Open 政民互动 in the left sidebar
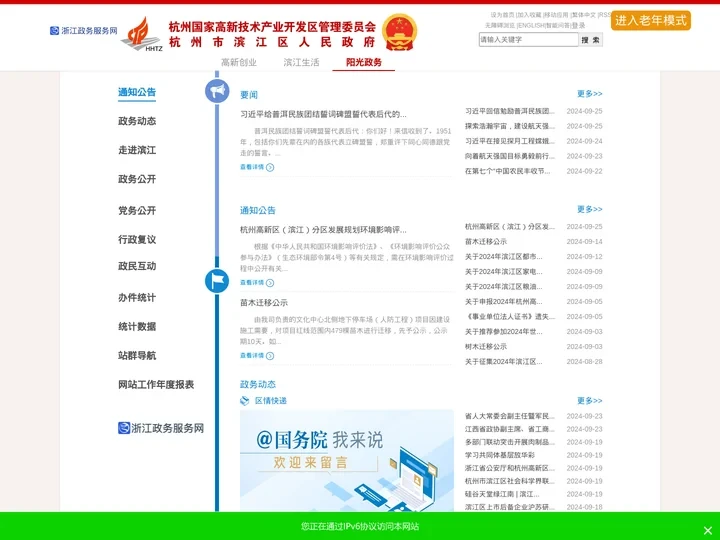Image resolution: width=720 pixels, height=540 pixels. (137, 266)
